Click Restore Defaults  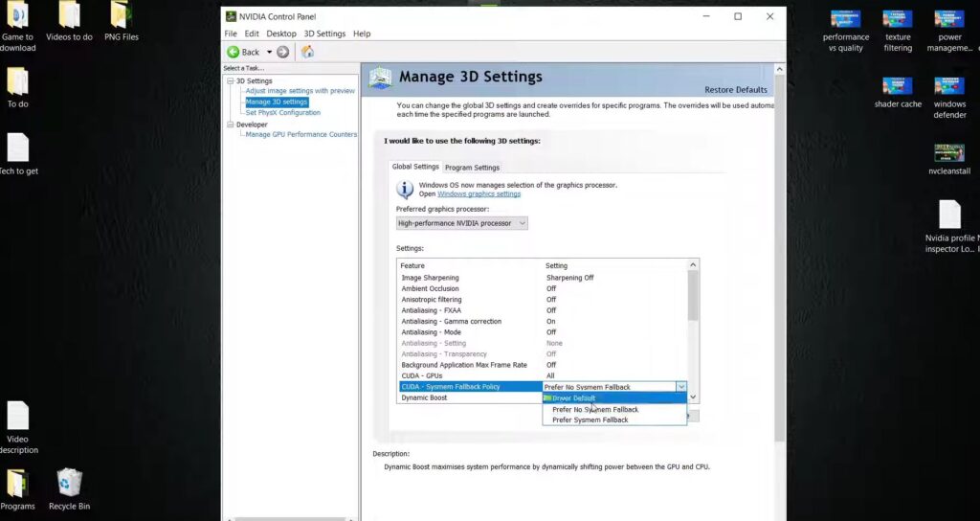coord(736,90)
